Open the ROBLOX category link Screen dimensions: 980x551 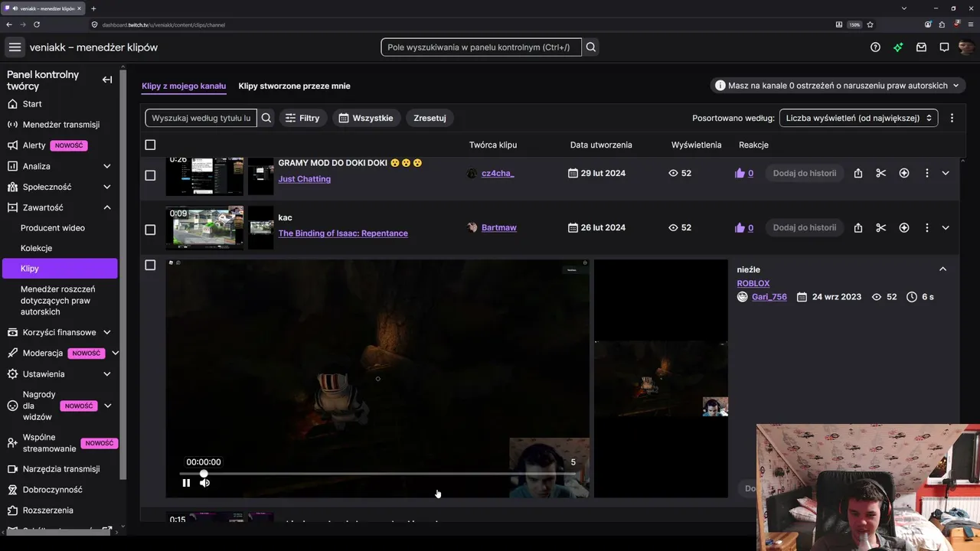click(x=753, y=283)
